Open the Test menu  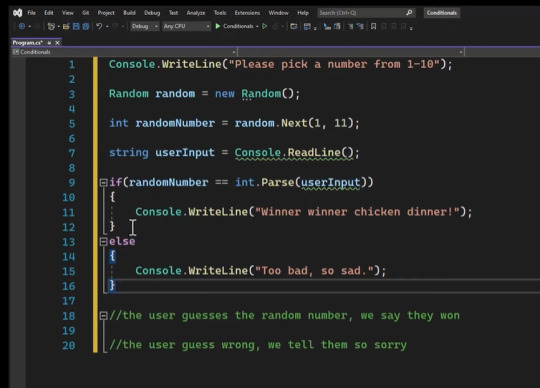point(173,13)
